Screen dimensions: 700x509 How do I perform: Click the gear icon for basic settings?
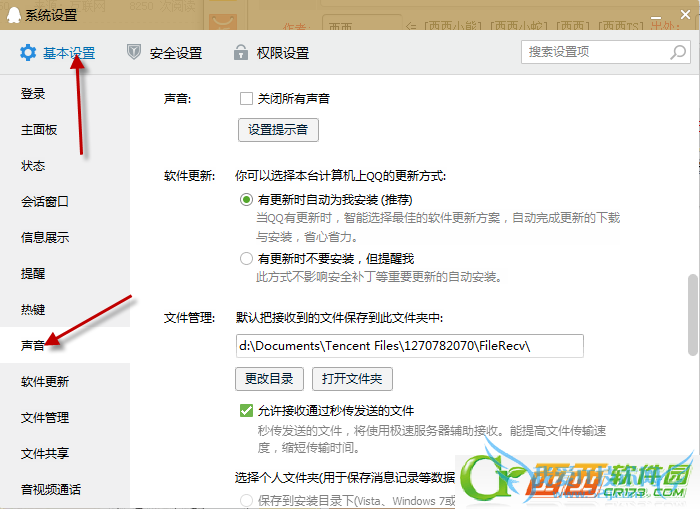[x=28, y=53]
